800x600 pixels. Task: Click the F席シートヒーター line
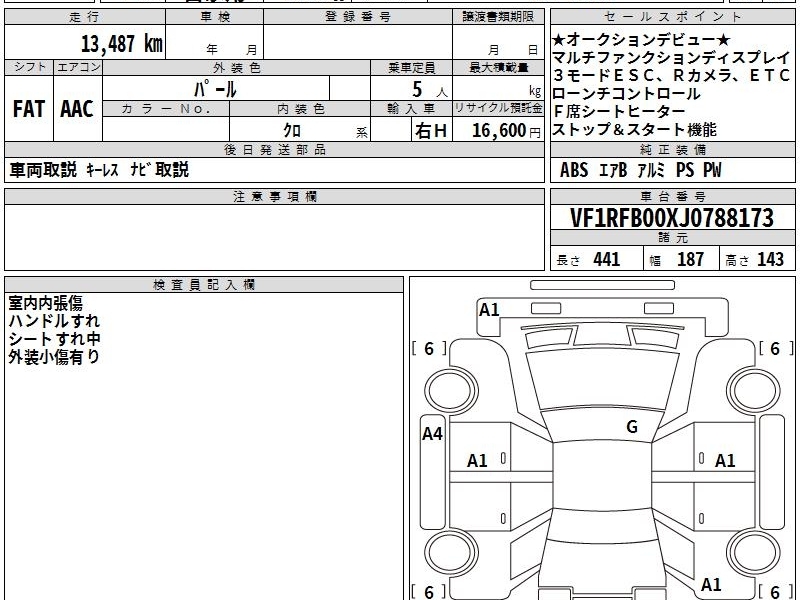(x=618, y=111)
